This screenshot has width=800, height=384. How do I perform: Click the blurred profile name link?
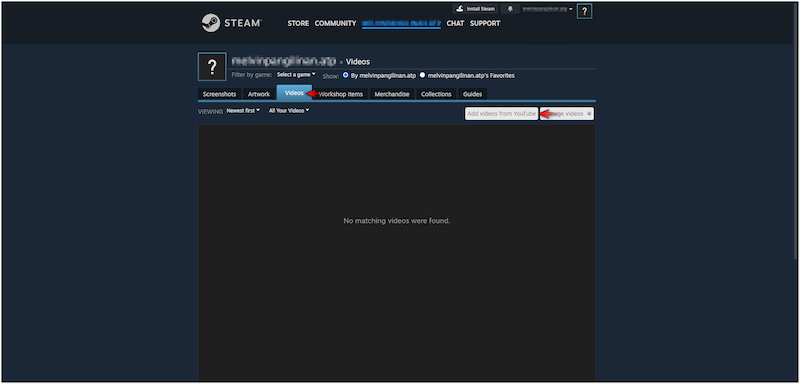pos(284,61)
